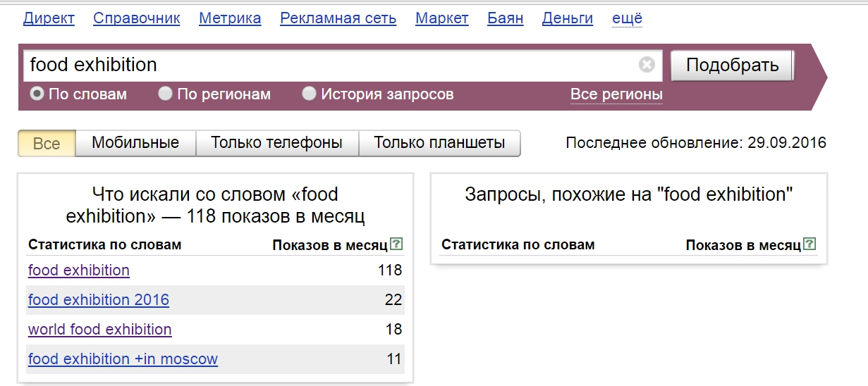This screenshot has height=386, width=868.
Task: Open the food exhibition 2016 keyword link
Action: [x=99, y=300]
